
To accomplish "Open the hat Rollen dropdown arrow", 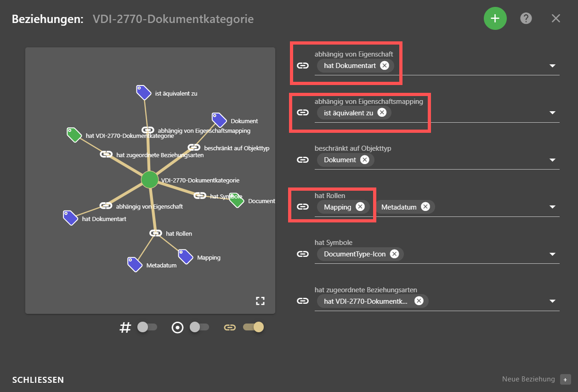I will (x=553, y=207).
